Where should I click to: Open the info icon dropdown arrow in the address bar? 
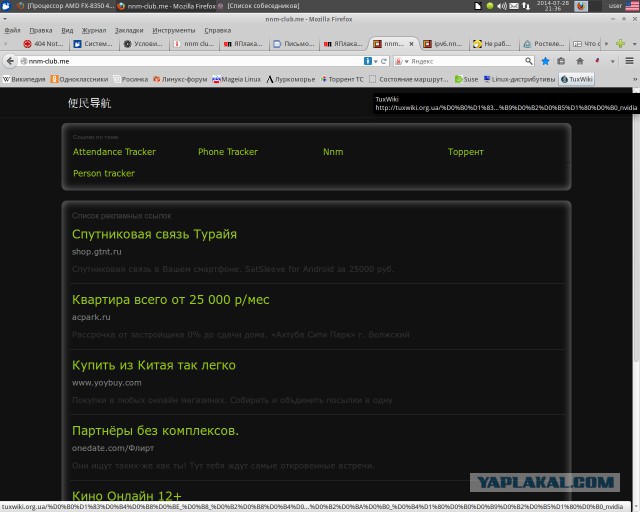pos(376,61)
